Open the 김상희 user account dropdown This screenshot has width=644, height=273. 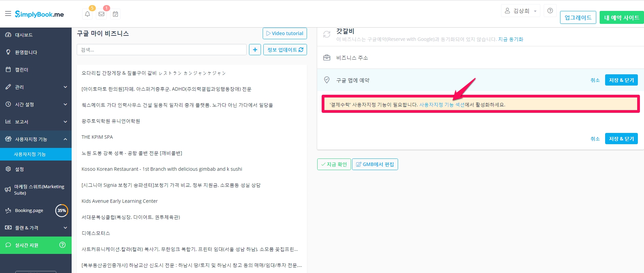click(521, 11)
